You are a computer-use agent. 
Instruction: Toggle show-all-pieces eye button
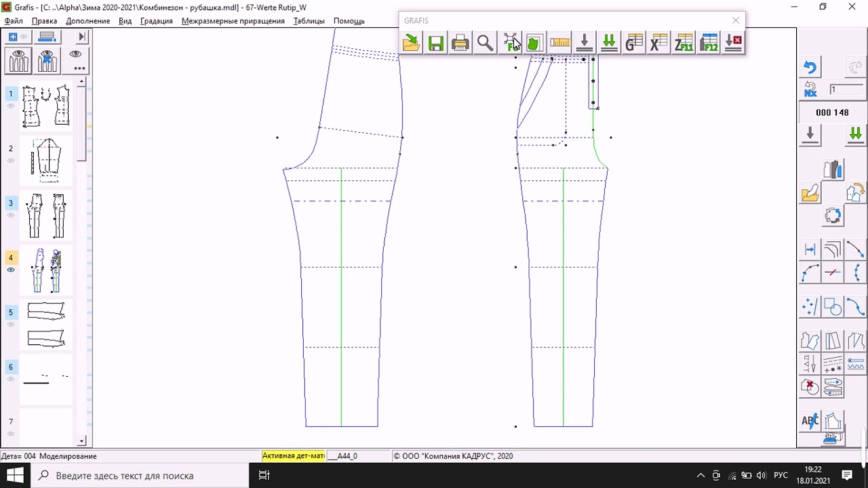click(x=18, y=61)
